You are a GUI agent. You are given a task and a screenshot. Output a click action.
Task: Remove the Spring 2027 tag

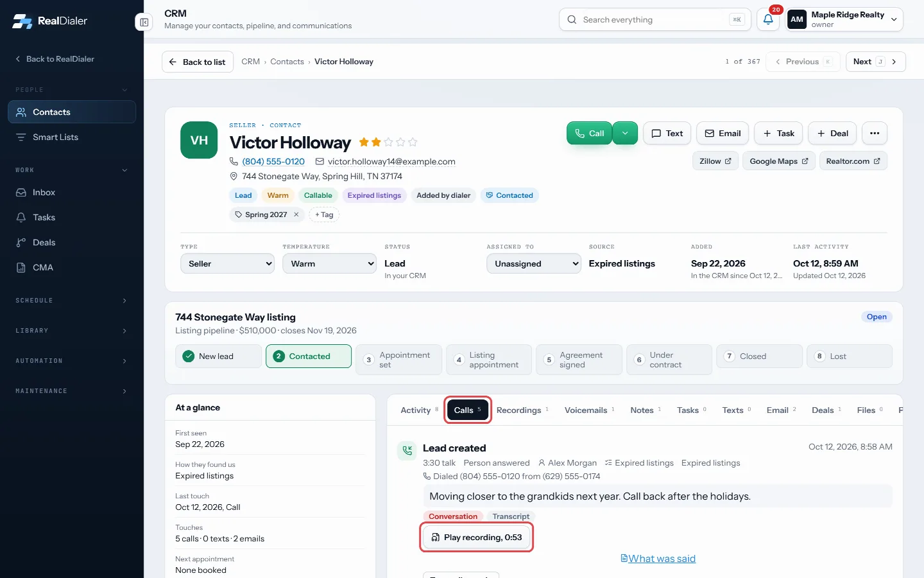(296, 215)
